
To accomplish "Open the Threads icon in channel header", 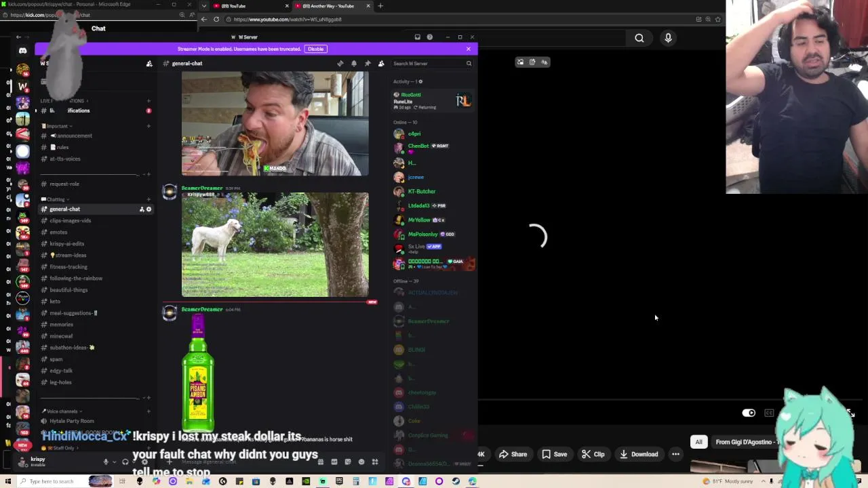I will pyautogui.click(x=340, y=63).
